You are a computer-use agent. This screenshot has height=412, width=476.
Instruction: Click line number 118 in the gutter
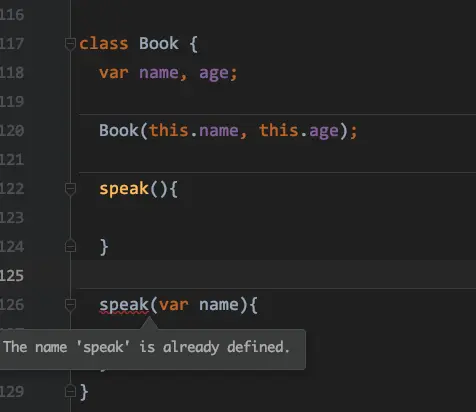tap(12, 73)
